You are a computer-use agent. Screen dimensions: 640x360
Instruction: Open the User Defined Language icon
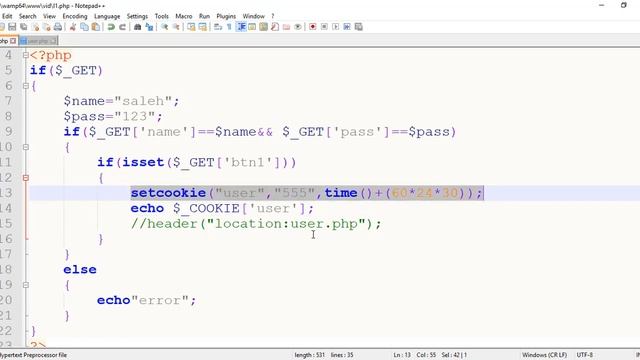(x=252, y=27)
